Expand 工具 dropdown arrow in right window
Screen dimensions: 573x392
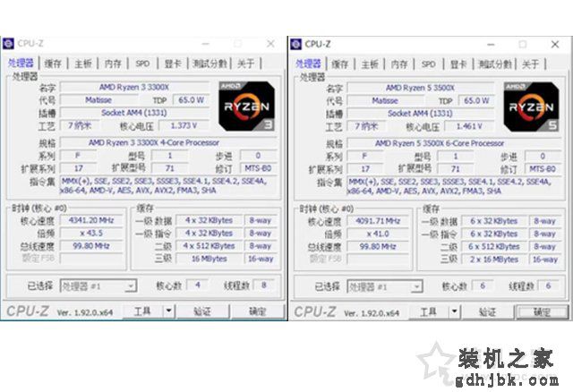(x=454, y=312)
